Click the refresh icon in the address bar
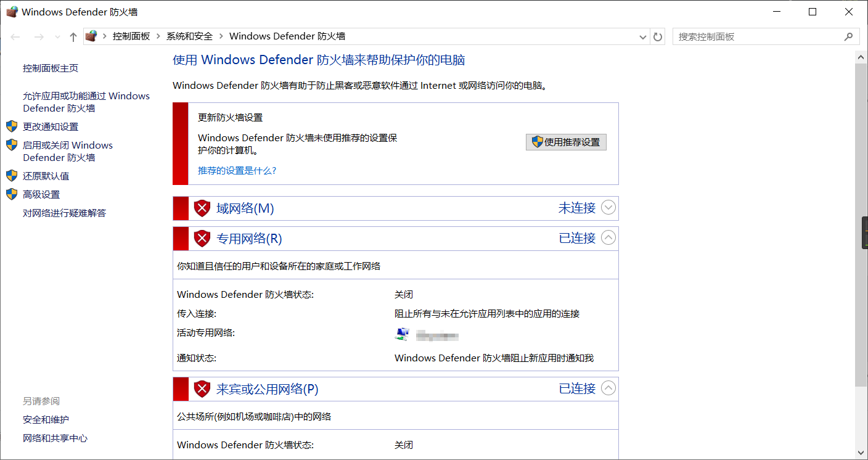 click(x=657, y=36)
